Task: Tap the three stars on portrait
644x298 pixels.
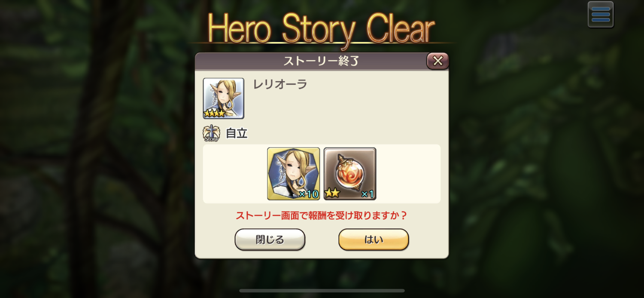Action: tap(214, 114)
